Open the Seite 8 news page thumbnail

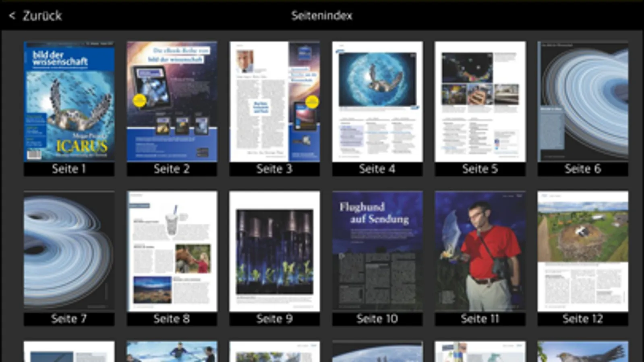coord(172,251)
